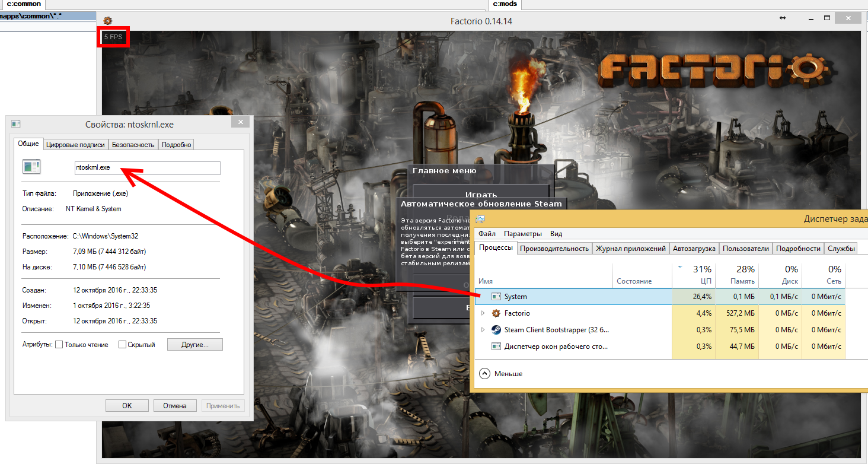Image resolution: width=868 pixels, height=464 pixels.
Task: Sort by the 'Диск' column header
Action: pos(780,275)
